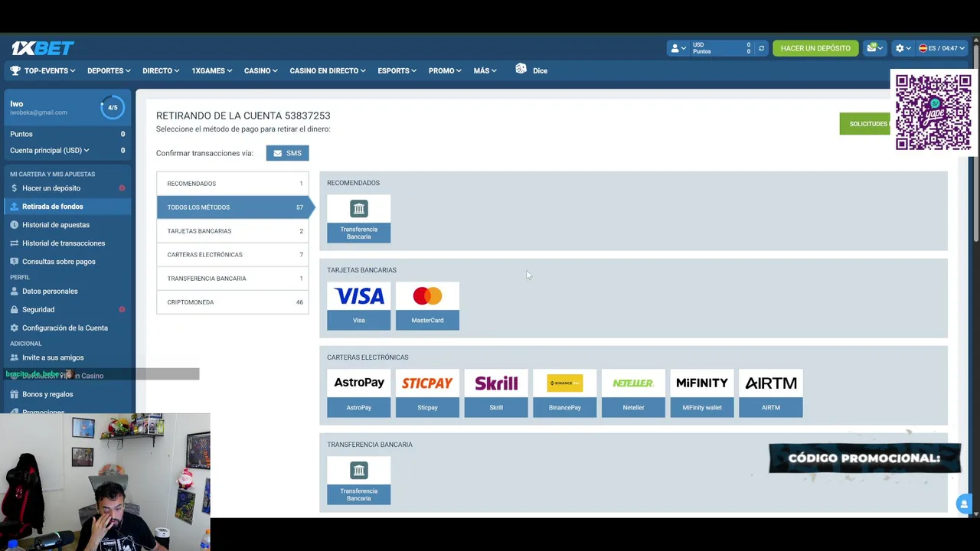Image resolution: width=980 pixels, height=551 pixels.
Task: Open Configuración de la Cuenta
Action: (x=67, y=328)
